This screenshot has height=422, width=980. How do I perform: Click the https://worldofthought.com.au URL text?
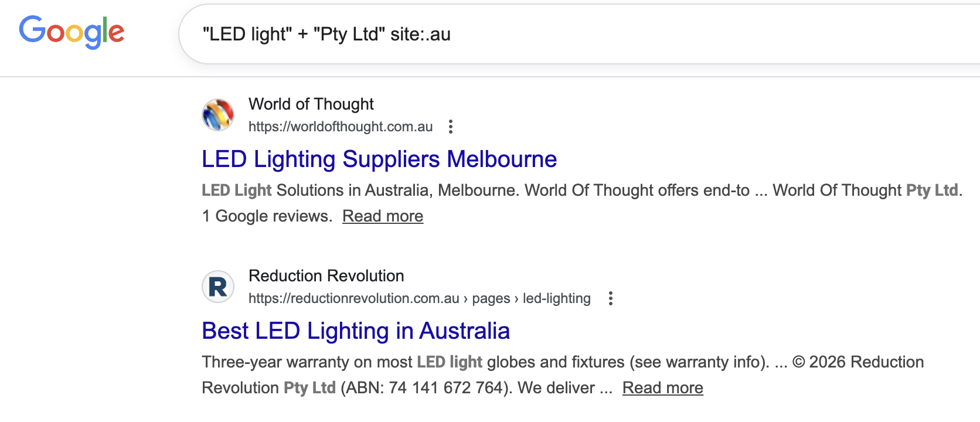click(x=340, y=127)
